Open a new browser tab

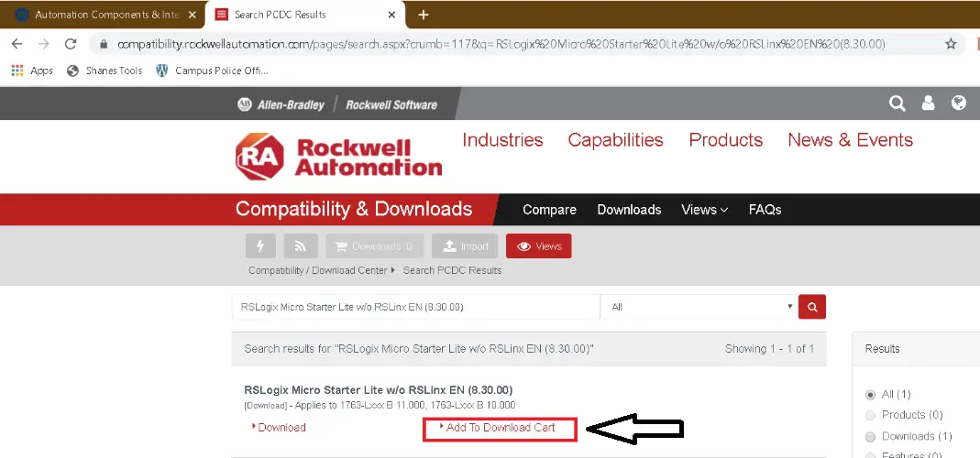point(424,15)
